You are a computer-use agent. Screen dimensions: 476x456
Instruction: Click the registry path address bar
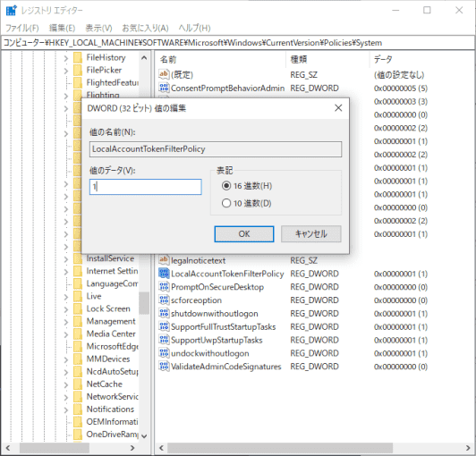(x=238, y=43)
